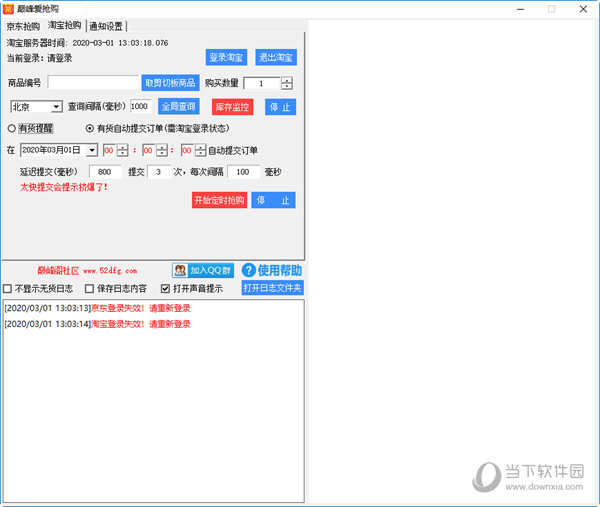Decrease the seconds stepper value
This screenshot has width=600, height=507.
click(x=201, y=153)
